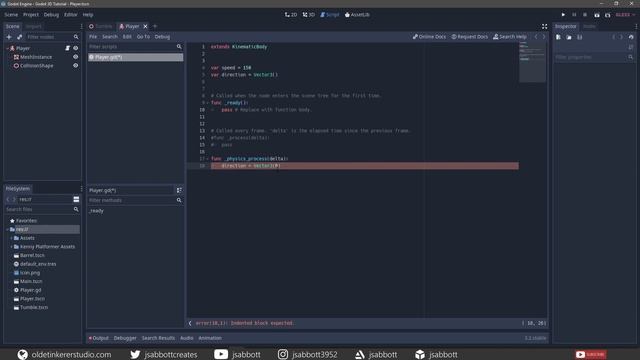The image size is (640, 360).
Task: Open the Help menu
Action: [88, 15]
